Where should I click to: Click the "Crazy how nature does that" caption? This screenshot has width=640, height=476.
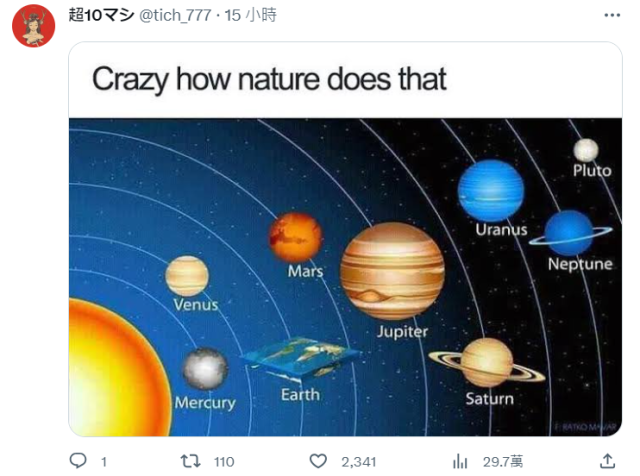click(269, 80)
